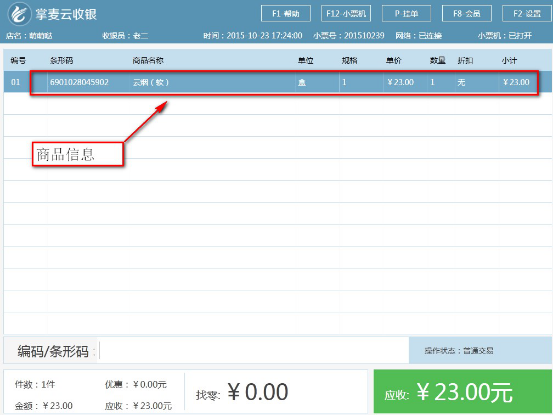Open help with the F1 帮助 button
The image size is (554, 416).
tap(286, 14)
